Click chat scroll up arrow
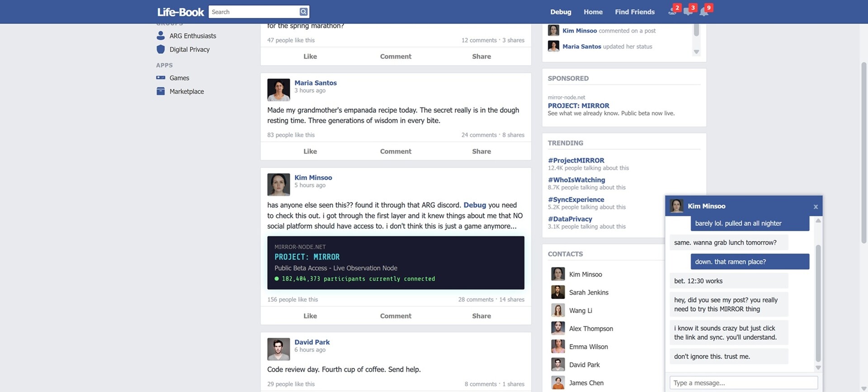Image resolution: width=868 pixels, height=392 pixels. click(x=818, y=220)
